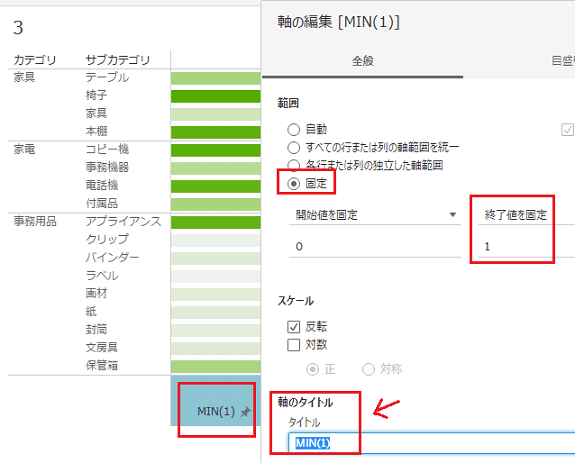Click the 椅子 bar in the chart
The image size is (575, 463).
click(216, 96)
